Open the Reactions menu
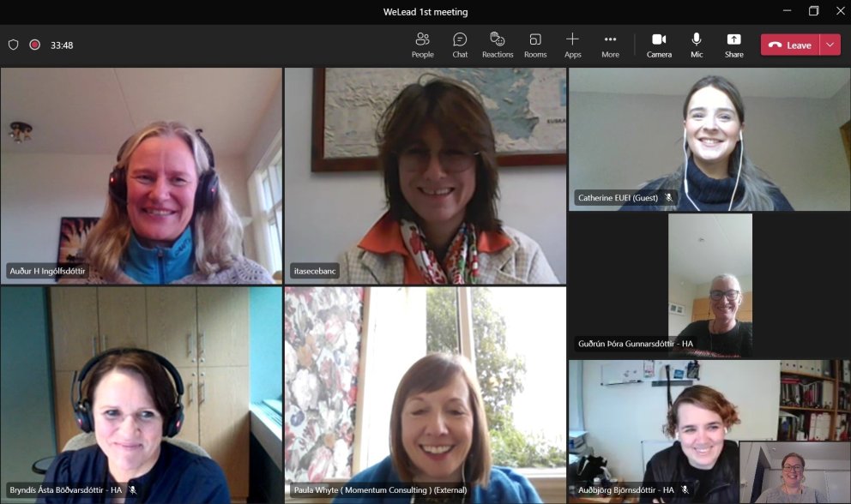 (498, 45)
